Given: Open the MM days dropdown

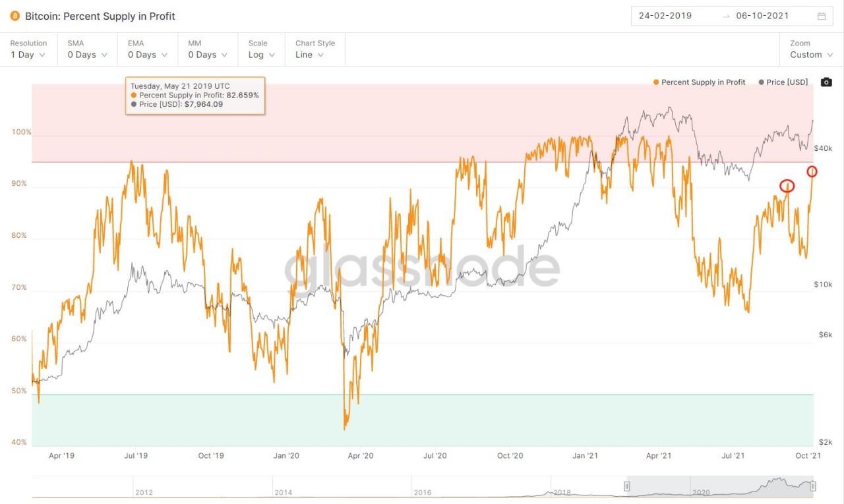Looking at the screenshot, I should pos(206,55).
